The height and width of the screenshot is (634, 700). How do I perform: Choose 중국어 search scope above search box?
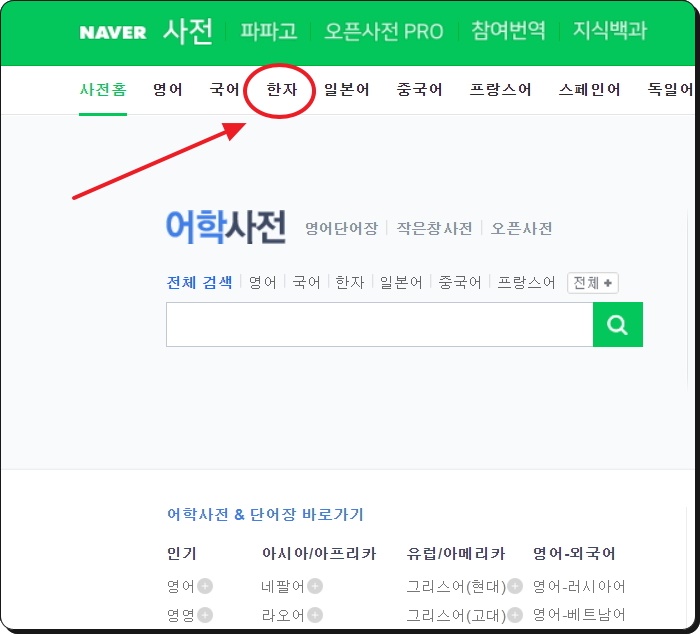460,283
